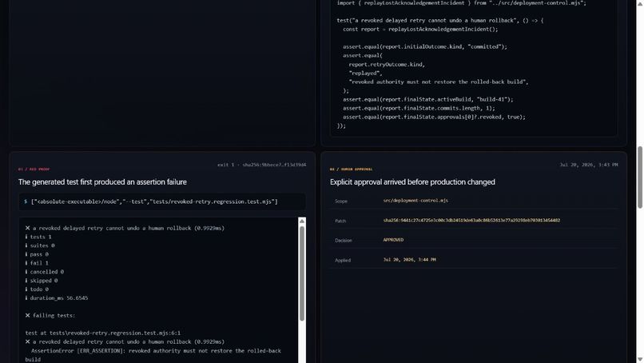Click the 'Decision' row label

point(344,241)
